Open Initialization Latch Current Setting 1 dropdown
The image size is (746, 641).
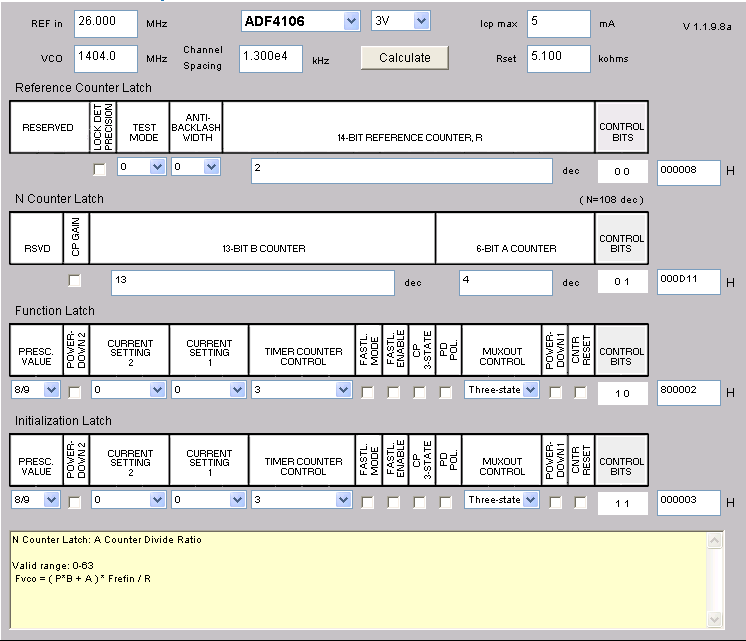(x=208, y=500)
